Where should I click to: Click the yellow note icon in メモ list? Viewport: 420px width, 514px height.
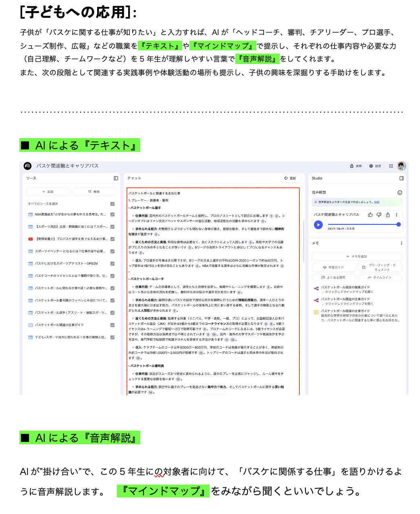[316, 312]
